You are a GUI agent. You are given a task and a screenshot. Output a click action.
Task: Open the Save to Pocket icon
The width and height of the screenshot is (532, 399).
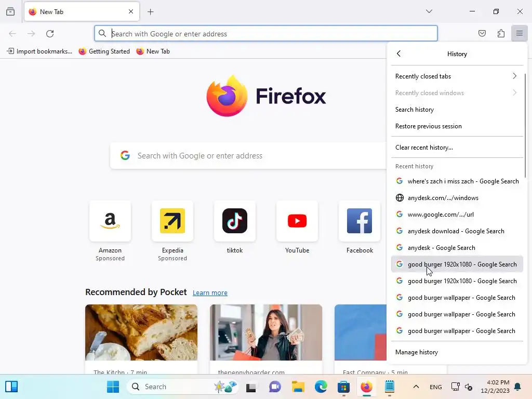click(482, 33)
